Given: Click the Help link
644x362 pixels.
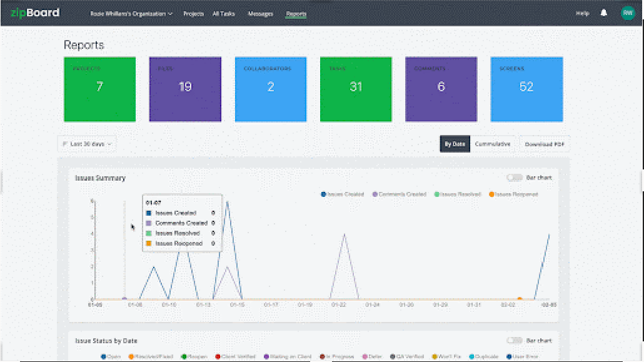Looking at the screenshot, I should coord(582,14).
